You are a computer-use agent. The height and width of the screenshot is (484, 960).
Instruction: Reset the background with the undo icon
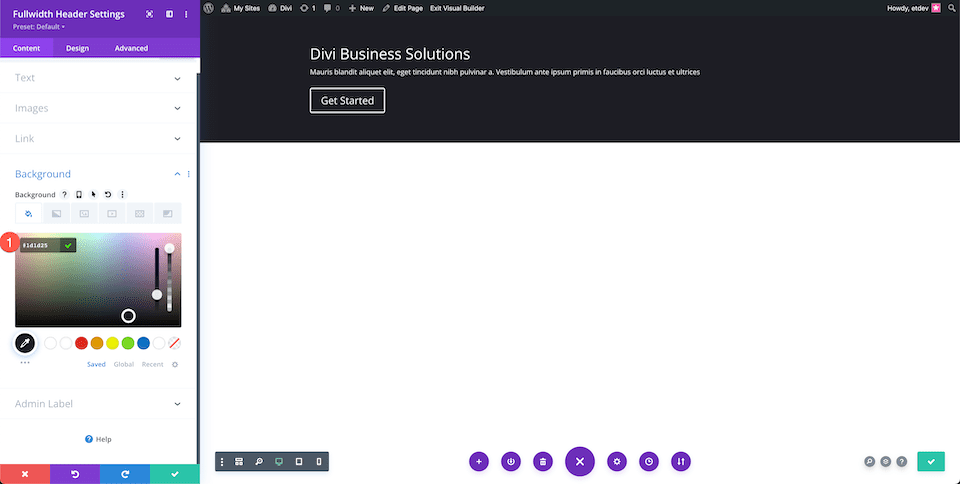108,194
